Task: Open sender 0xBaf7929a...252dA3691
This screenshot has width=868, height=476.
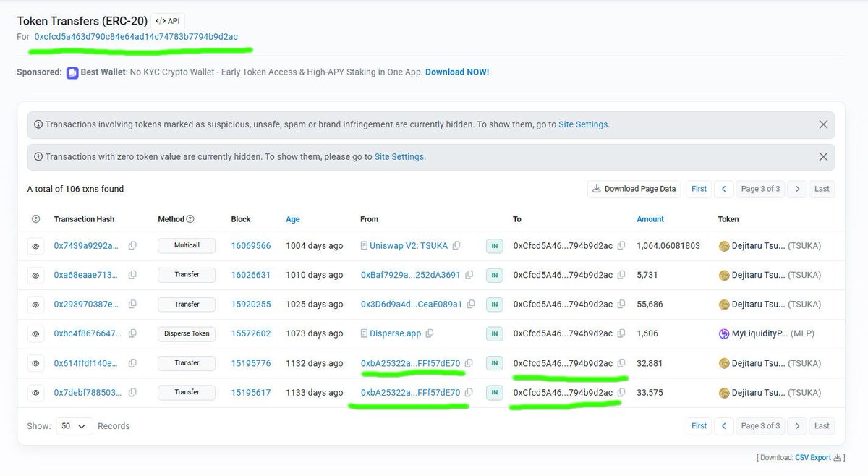Action: [x=410, y=275]
